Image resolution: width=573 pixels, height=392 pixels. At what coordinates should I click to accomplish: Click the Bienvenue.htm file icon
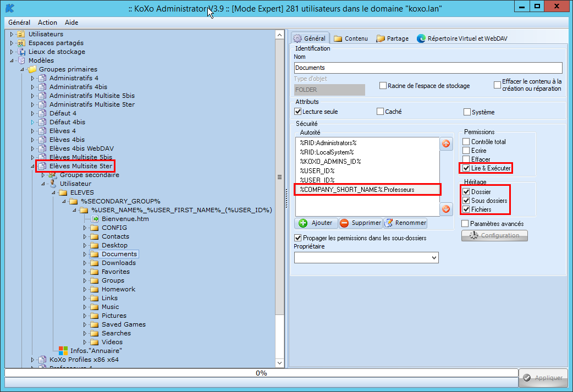(95, 219)
